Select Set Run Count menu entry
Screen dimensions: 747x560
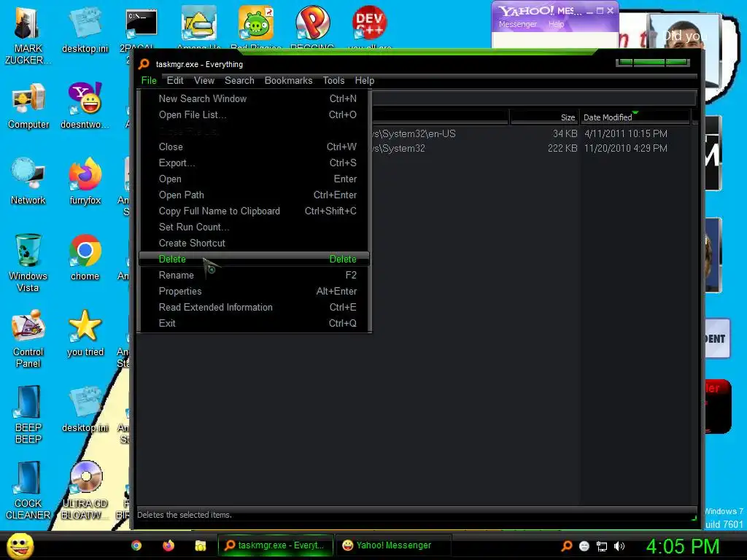click(x=255, y=227)
